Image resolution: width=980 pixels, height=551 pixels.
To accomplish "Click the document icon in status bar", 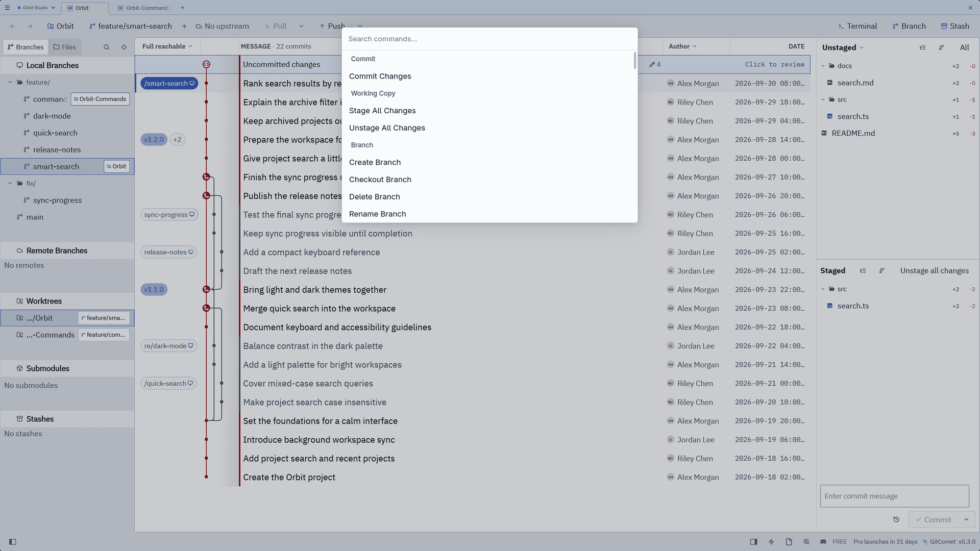I will click(789, 542).
